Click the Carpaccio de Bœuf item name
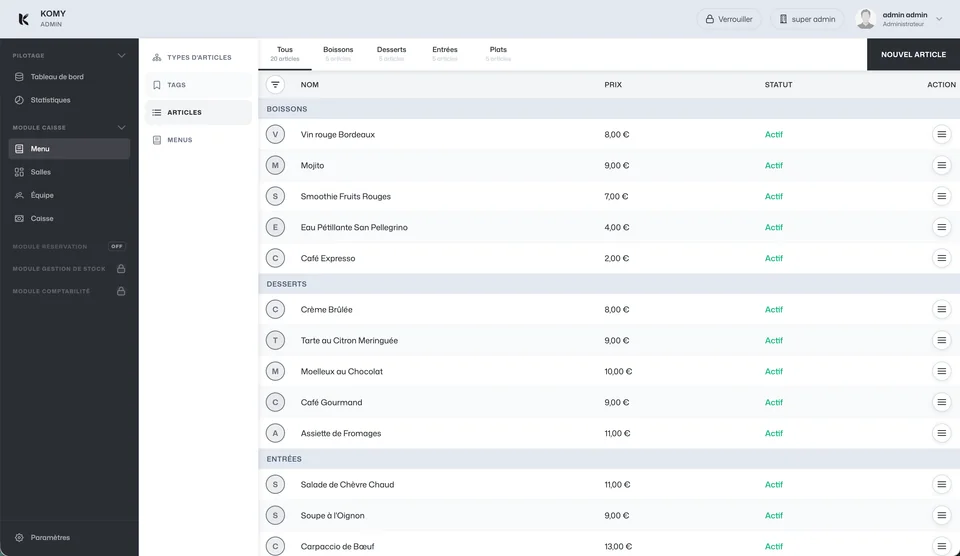Screen dimensions: 960x556 coord(337,546)
